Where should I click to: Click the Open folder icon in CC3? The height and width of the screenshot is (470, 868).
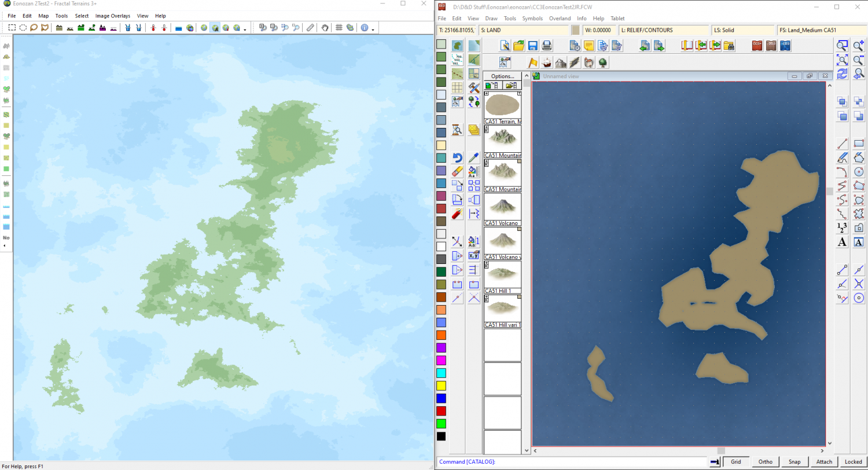[518, 46]
